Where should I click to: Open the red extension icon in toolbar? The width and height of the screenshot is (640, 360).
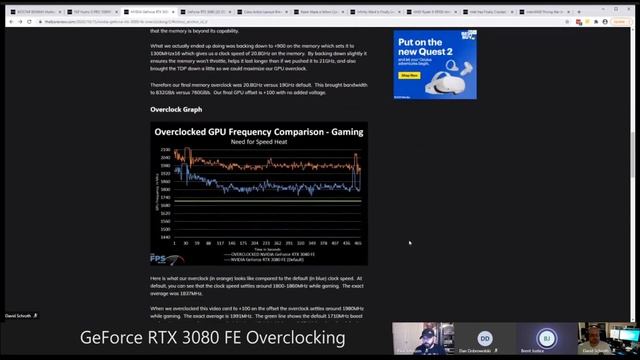pos(579,22)
